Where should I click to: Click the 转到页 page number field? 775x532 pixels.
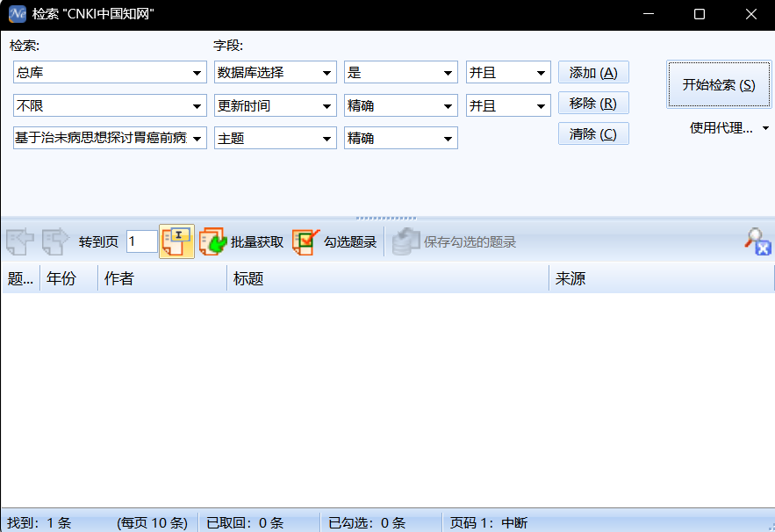tap(142, 241)
